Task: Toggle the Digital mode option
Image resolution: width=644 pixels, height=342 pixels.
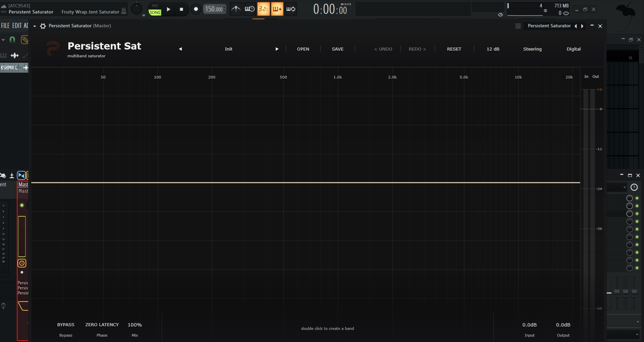Action: click(x=573, y=49)
